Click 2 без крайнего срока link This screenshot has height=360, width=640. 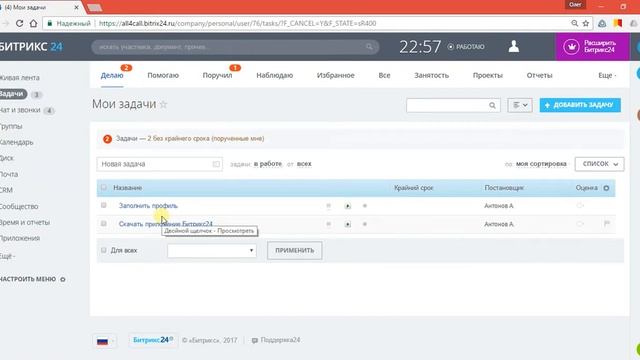click(206, 139)
